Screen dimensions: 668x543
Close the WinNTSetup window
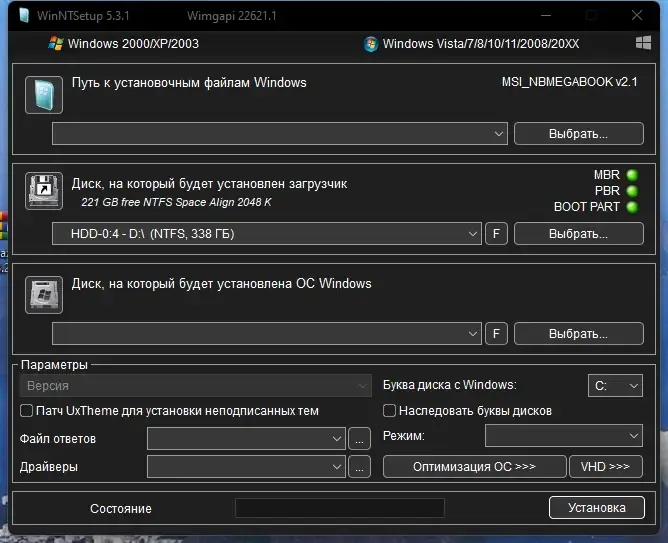637,15
